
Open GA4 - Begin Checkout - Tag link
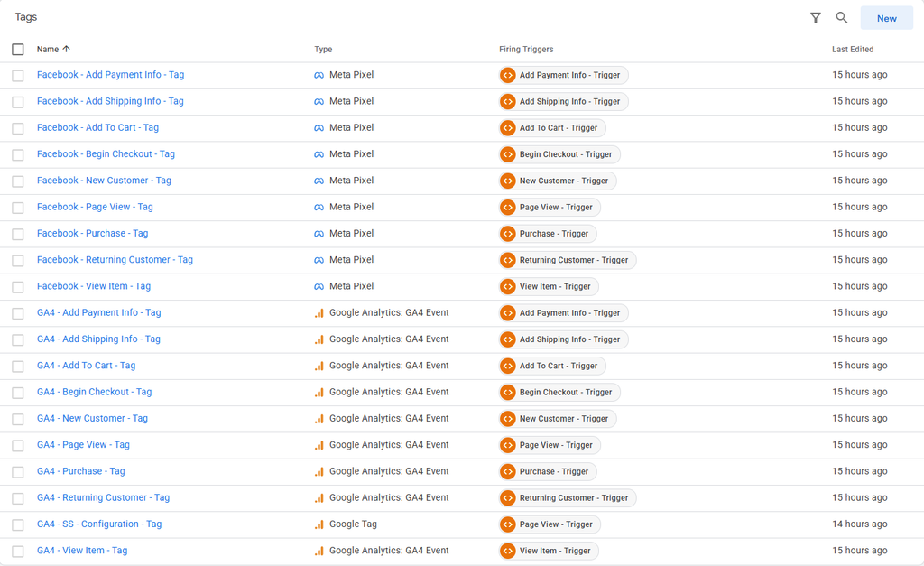pyautogui.click(x=94, y=392)
